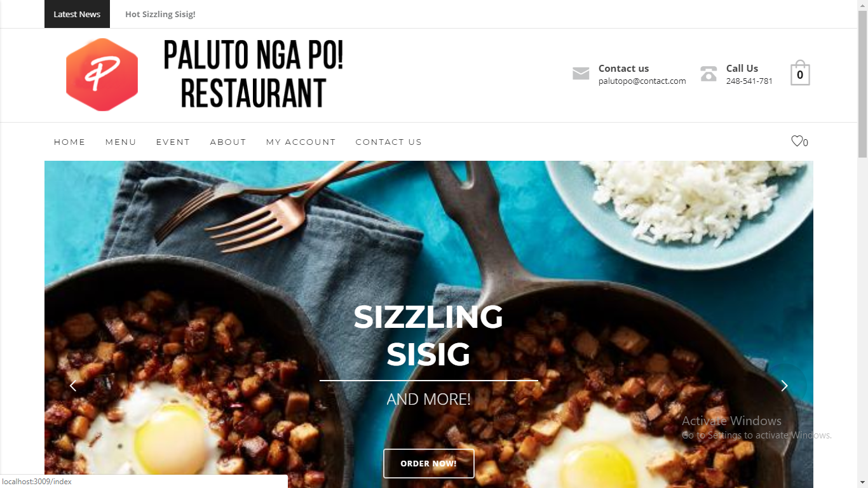
Task: Click the wishlist heart icon
Action: (x=797, y=141)
